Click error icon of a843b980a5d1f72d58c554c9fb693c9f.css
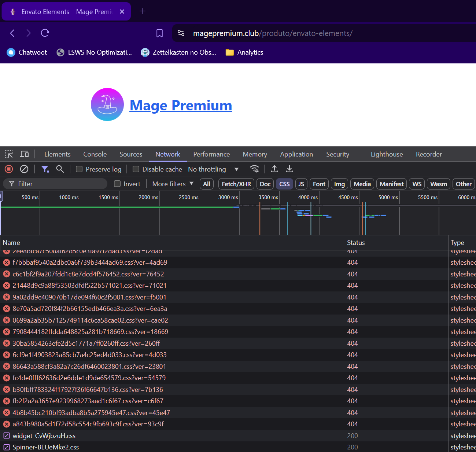The image size is (476, 452). 7,424
